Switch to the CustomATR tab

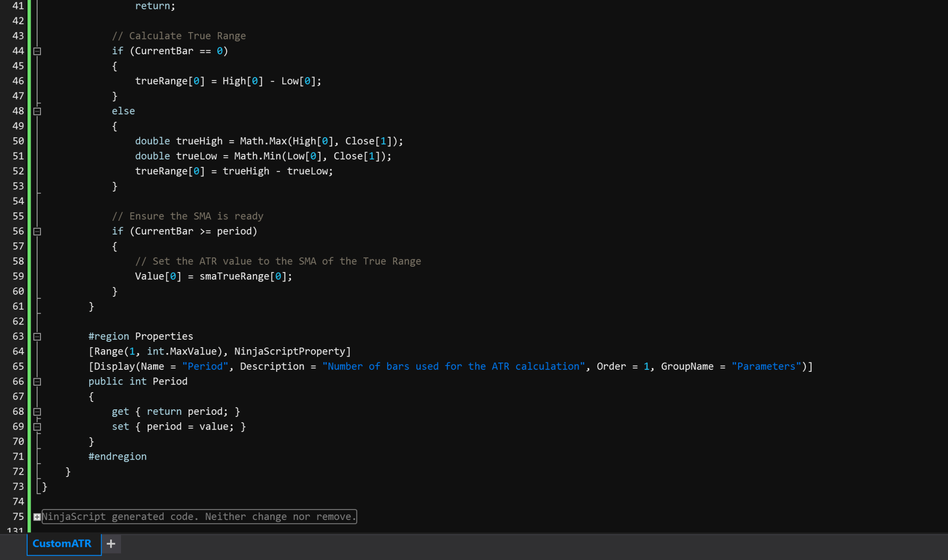[x=62, y=544]
